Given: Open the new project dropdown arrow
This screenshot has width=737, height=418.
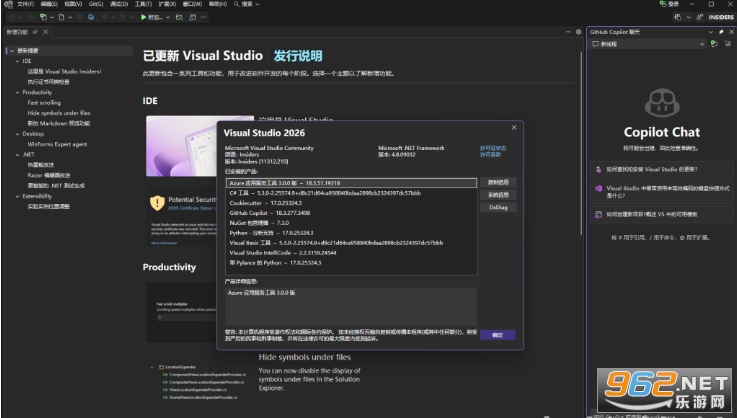Looking at the screenshot, I should [x=52, y=17].
